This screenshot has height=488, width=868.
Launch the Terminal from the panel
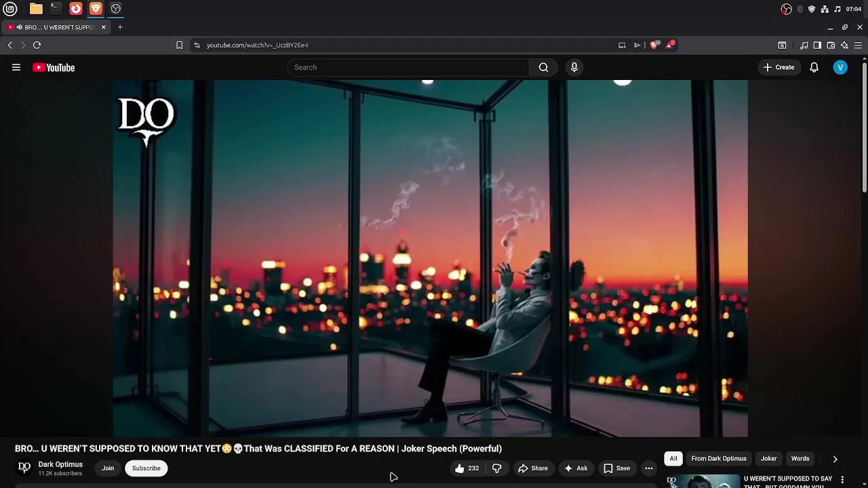pyautogui.click(x=56, y=9)
